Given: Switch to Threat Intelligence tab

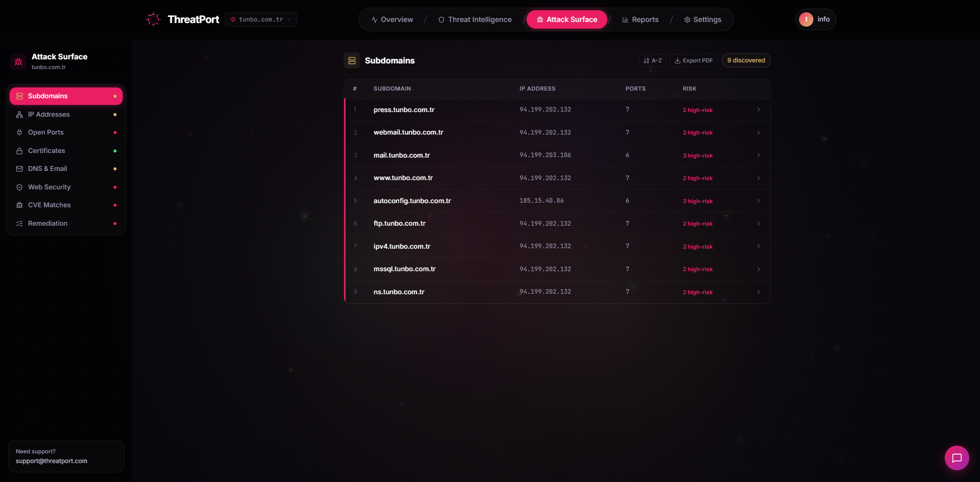Looking at the screenshot, I should pyautogui.click(x=475, y=19).
